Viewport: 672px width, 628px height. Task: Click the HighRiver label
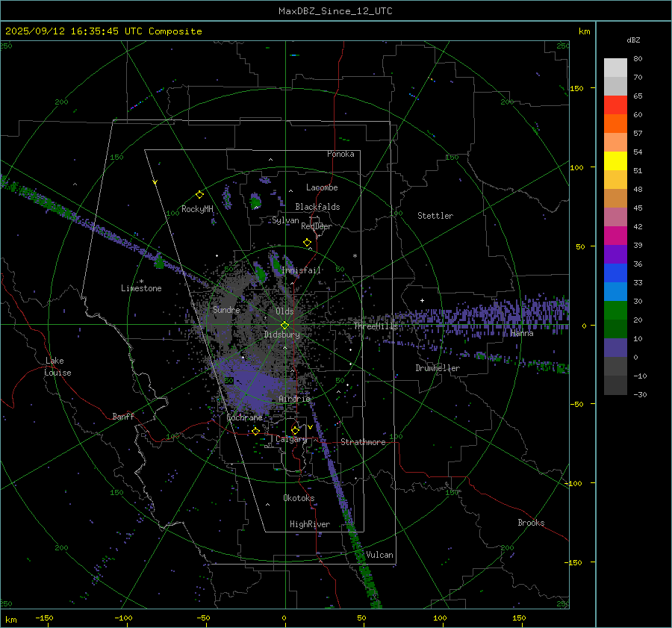click(x=310, y=524)
